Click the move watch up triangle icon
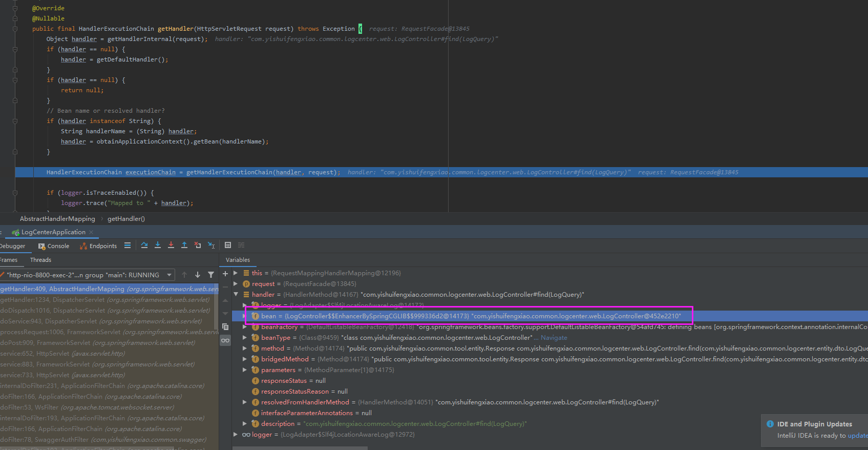The width and height of the screenshot is (868, 450). coord(225,300)
